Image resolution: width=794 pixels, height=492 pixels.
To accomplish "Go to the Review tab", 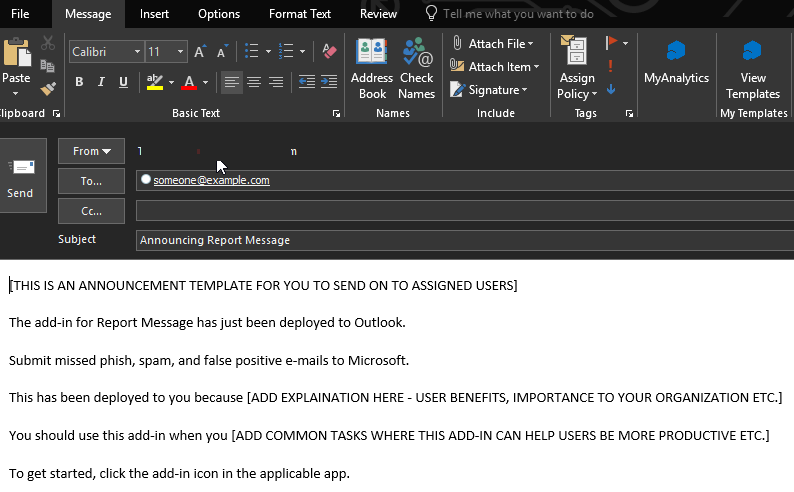I will [x=378, y=14].
